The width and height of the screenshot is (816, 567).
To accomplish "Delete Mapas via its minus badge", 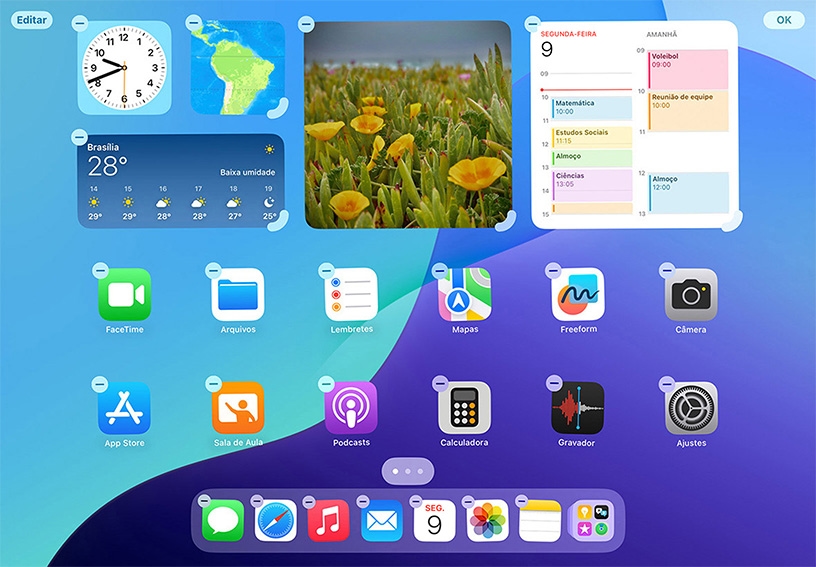I will (x=440, y=270).
